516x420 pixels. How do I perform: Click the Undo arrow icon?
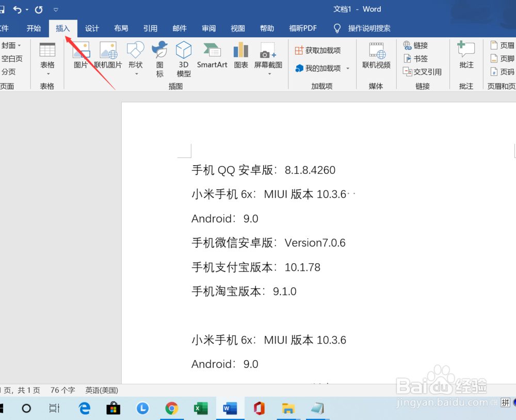18,9
